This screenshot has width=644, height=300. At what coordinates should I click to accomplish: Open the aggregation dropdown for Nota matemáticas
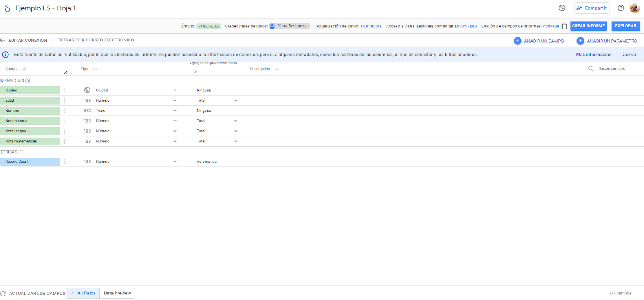236,141
